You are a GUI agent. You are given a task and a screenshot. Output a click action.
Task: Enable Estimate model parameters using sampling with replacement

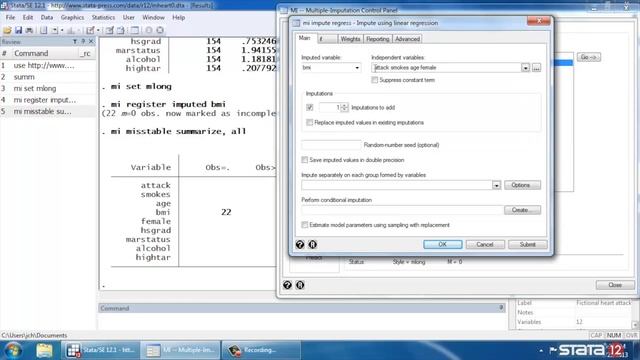coord(304,225)
